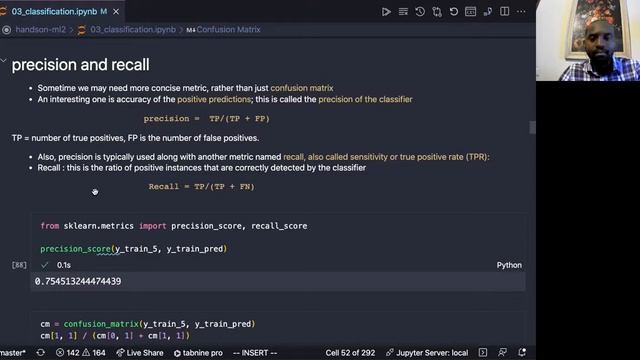Click the cm = confusion_matrix code line
640x360 pixels.
[x=148, y=324]
